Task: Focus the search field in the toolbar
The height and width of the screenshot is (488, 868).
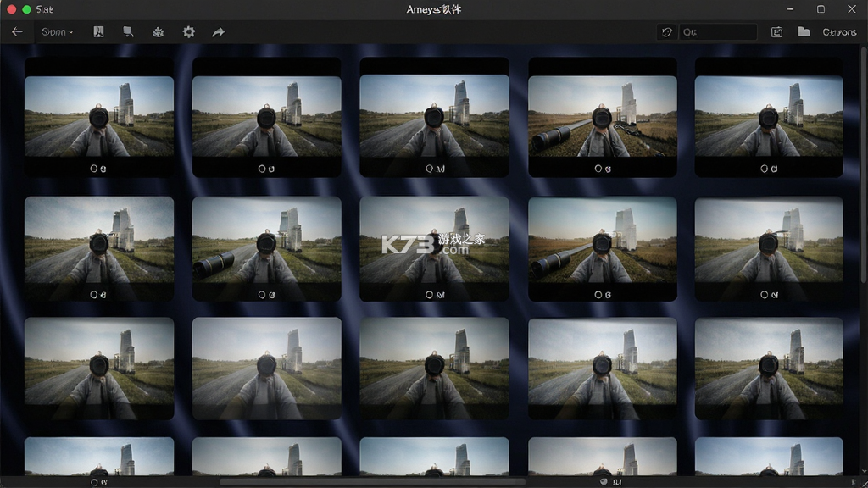Action: [718, 32]
